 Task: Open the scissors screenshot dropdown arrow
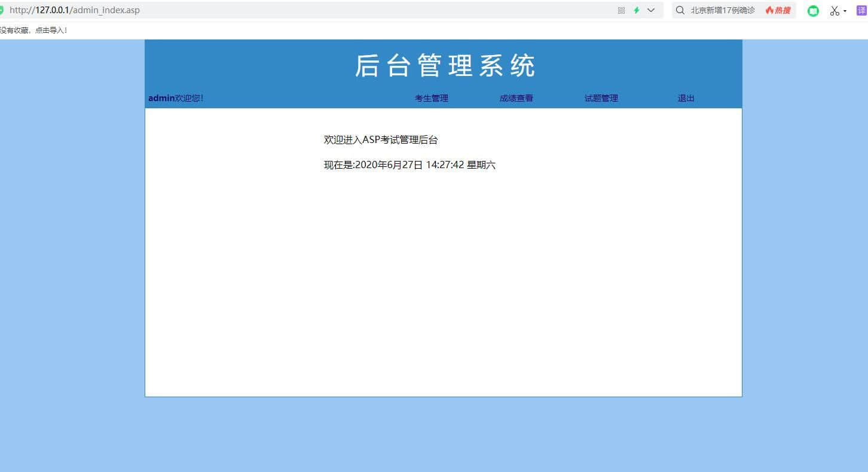coord(845,11)
